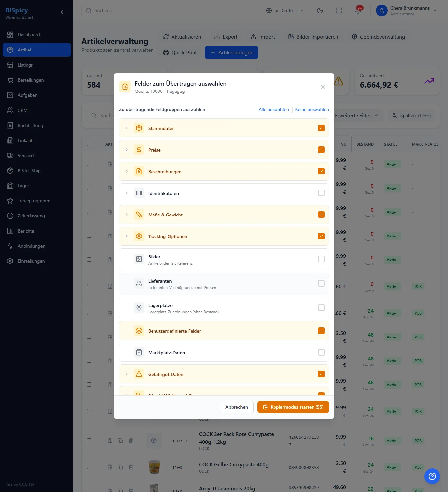Click the Gefahrgut-Daten warning icon
This screenshot has width=448, height=492.
pyautogui.click(x=139, y=374)
